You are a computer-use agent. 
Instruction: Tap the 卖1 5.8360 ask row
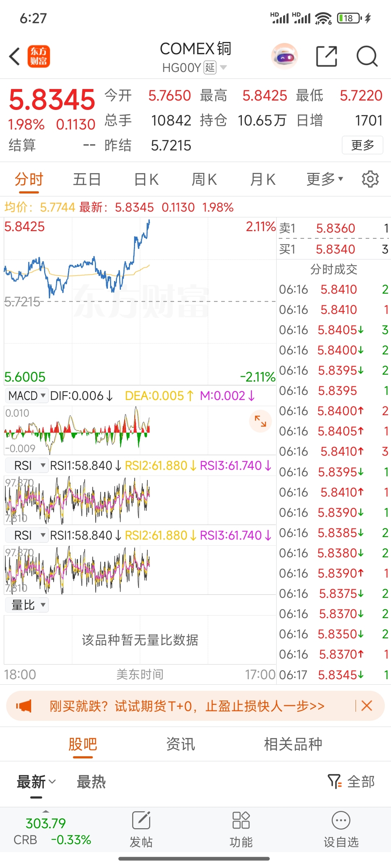(333, 228)
